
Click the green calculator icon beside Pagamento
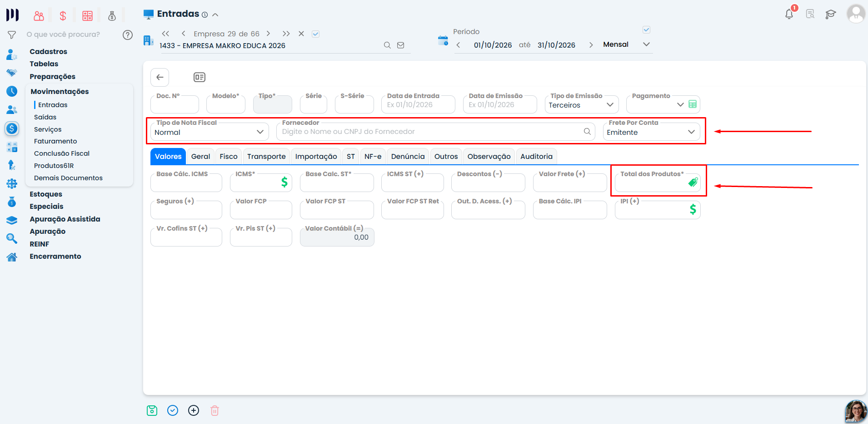point(693,104)
